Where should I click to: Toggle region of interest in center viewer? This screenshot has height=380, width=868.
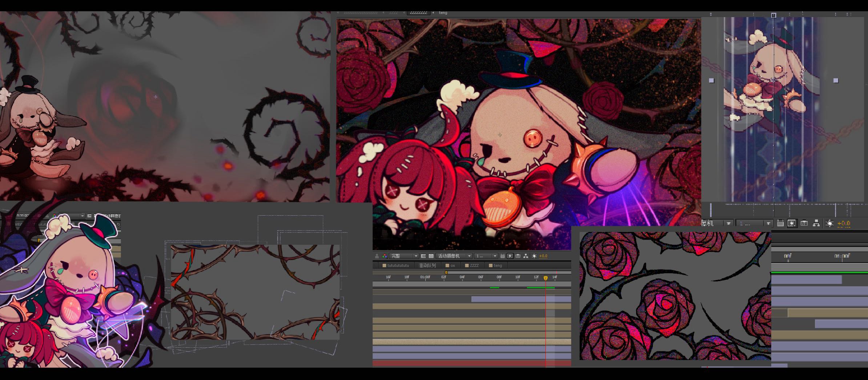coord(423,256)
